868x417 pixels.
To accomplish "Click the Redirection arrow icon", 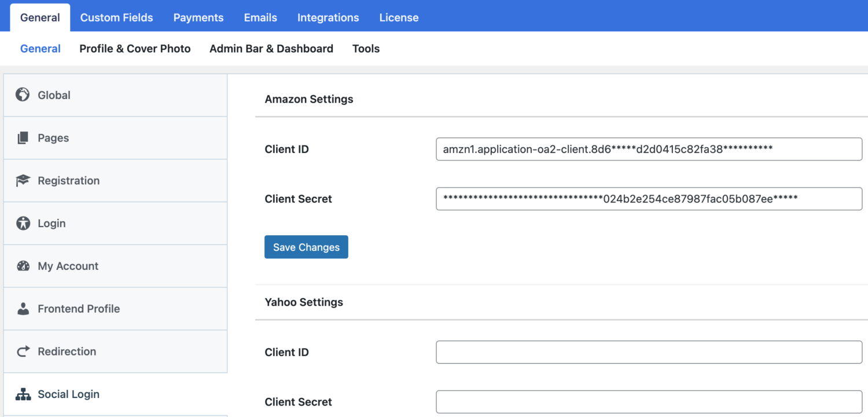I will coord(23,352).
